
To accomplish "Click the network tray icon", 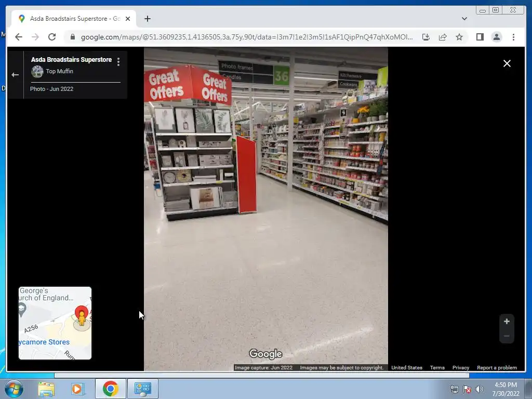I will [x=454, y=389].
